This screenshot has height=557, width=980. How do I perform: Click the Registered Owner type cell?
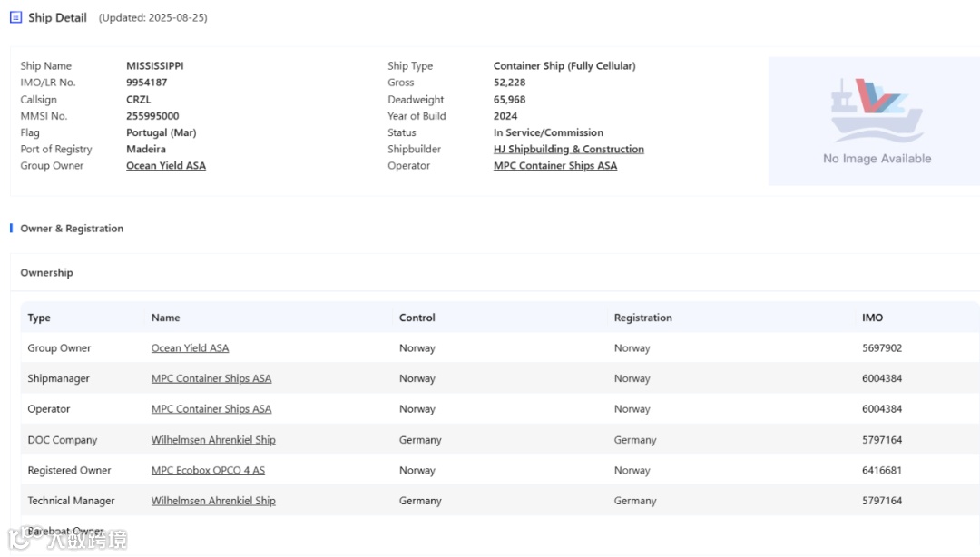coord(69,471)
